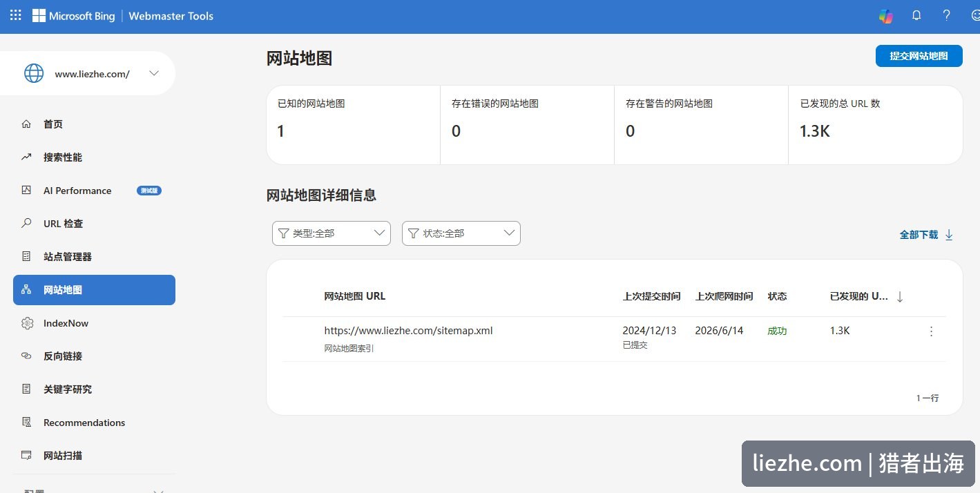Click the chart icon beside AI Performance

pyautogui.click(x=26, y=191)
